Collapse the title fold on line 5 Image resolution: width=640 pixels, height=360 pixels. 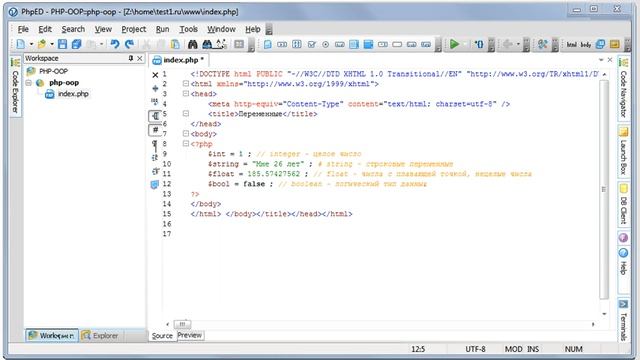click(x=185, y=113)
